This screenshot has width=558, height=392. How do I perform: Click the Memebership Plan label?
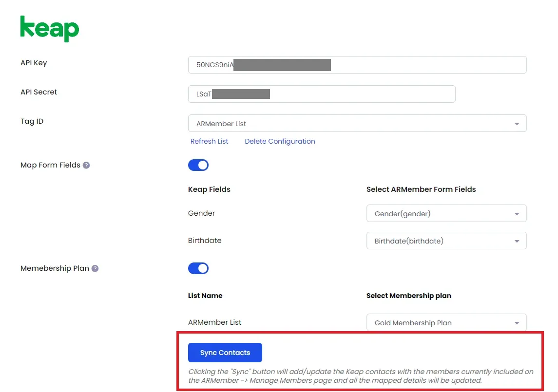click(x=55, y=268)
